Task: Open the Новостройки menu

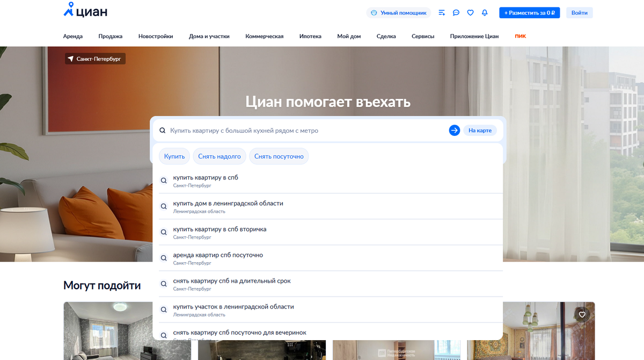Action: point(156,37)
